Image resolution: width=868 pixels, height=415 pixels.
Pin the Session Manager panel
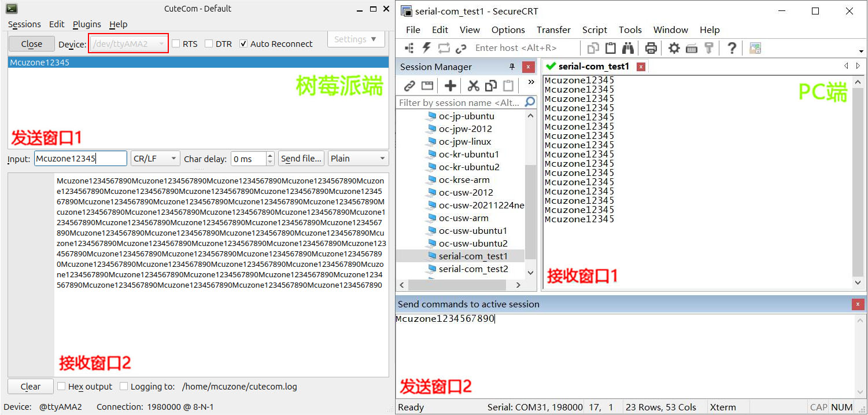click(512, 67)
